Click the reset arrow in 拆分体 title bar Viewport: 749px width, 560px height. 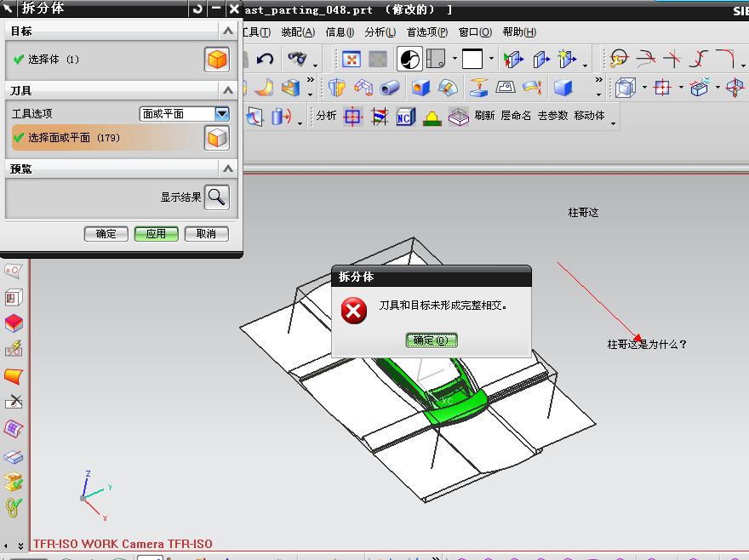coord(197,9)
